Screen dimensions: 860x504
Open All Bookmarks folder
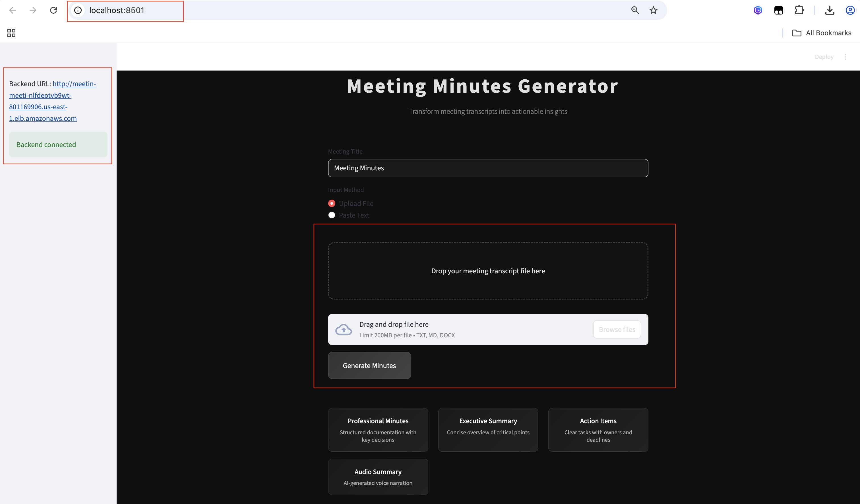822,33
